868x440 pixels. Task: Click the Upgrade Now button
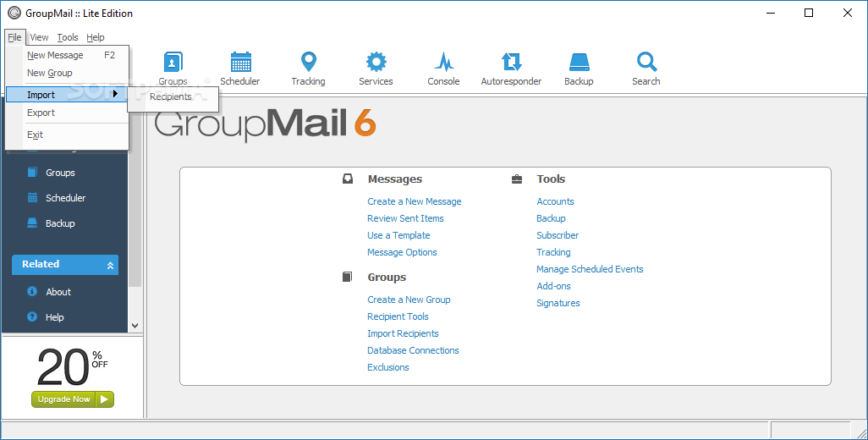(73, 399)
